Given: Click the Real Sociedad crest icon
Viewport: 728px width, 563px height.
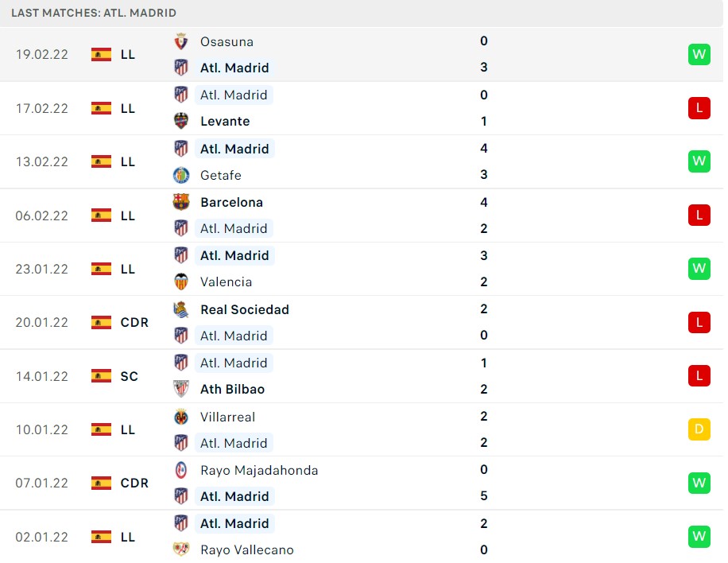Looking at the screenshot, I should (180, 309).
